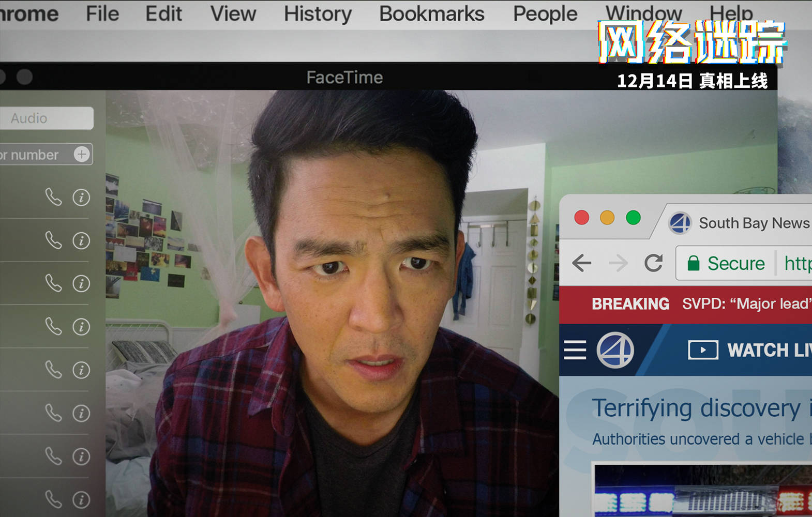Click Authorities uncovered a vehicle subheading

click(x=702, y=439)
